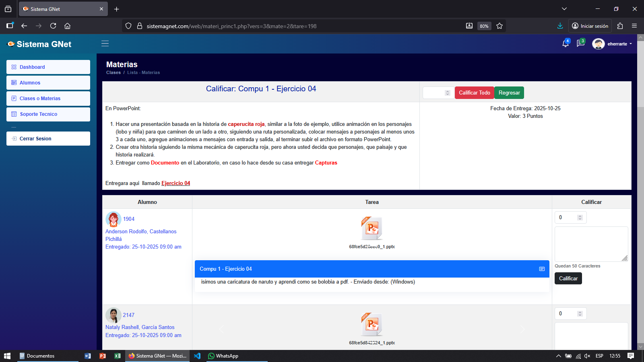Click the comment icon on Compu 1 bar
This screenshot has width=644, height=362.
tap(542, 269)
